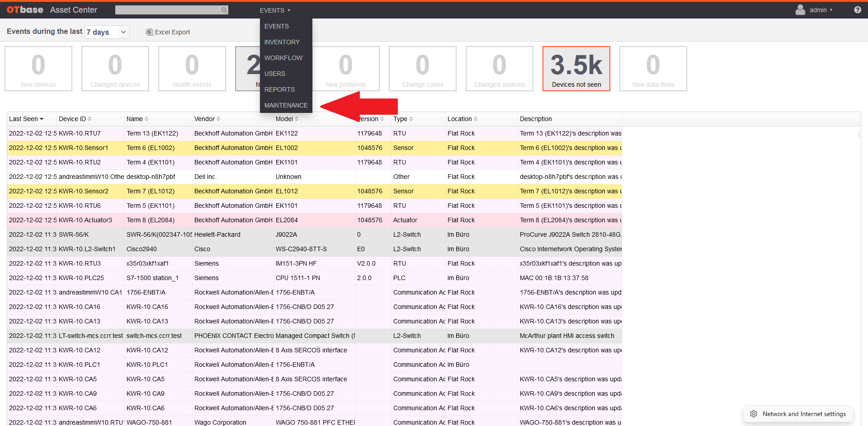The image size is (868, 426).
Task: Select the Devices not seen tile
Action: [x=576, y=69]
